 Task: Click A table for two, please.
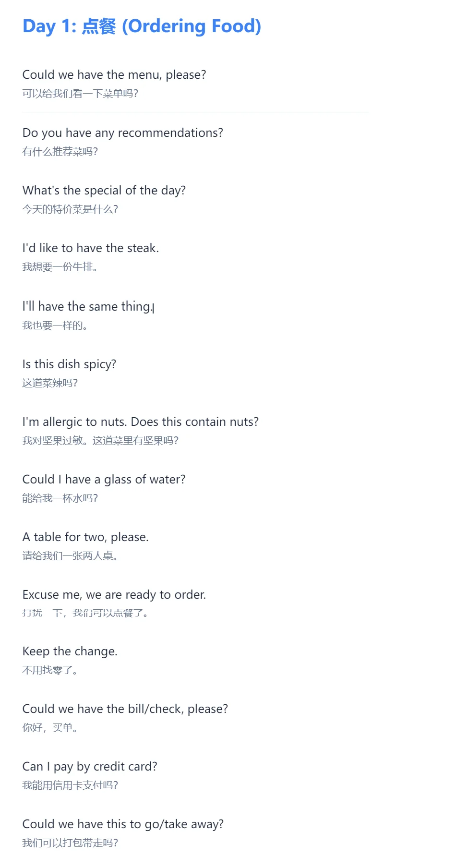click(86, 537)
